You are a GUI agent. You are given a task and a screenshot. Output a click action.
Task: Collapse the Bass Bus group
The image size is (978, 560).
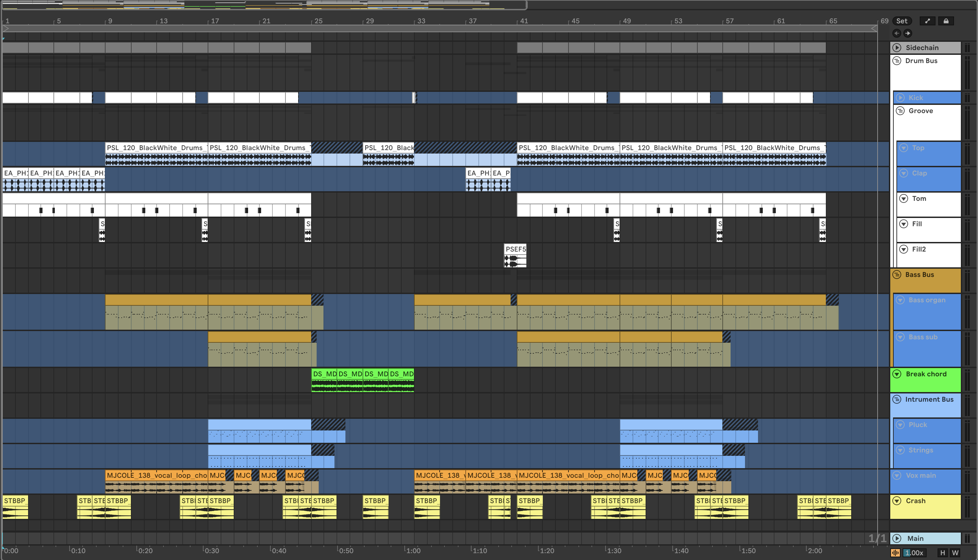pyautogui.click(x=897, y=275)
